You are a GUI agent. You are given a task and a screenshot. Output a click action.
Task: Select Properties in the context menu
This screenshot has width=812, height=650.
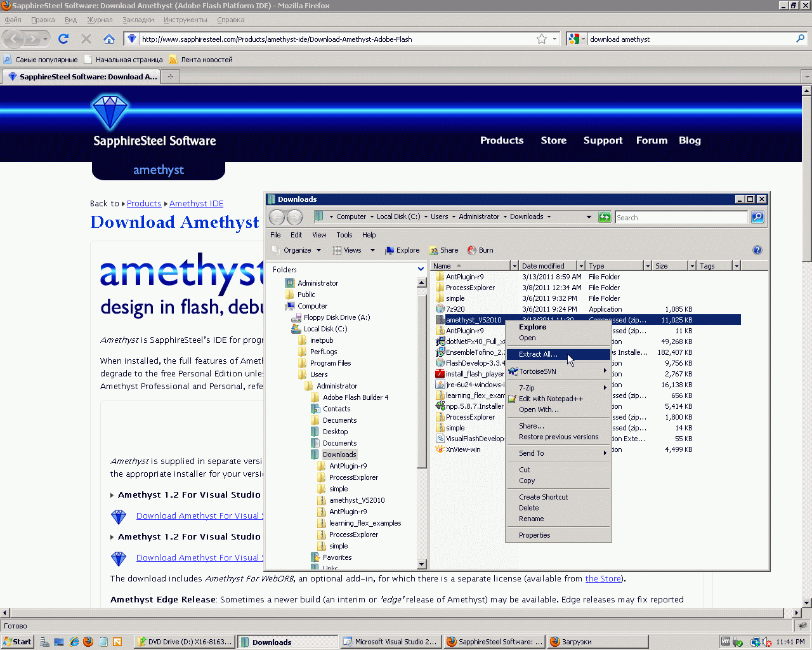558,535
